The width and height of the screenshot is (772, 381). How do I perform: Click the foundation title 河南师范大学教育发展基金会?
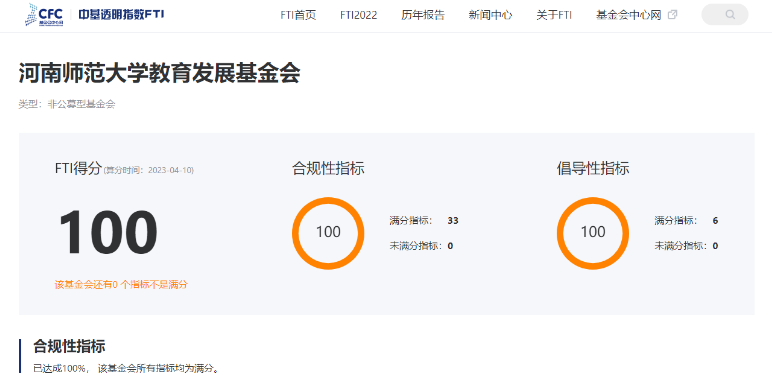(160, 73)
